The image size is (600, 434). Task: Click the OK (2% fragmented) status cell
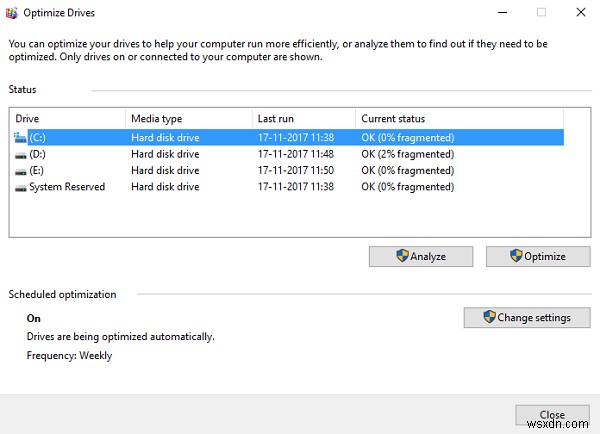click(x=408, y=154)
